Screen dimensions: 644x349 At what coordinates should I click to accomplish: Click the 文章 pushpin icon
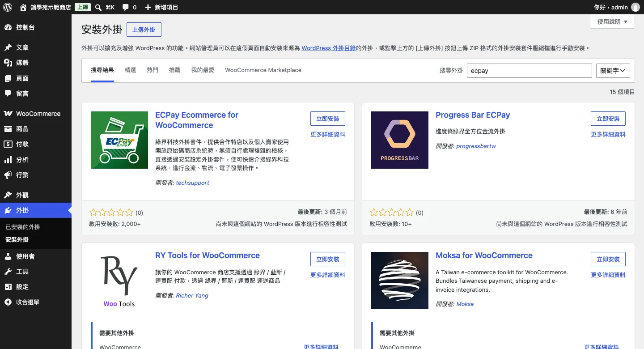[8, 47]
